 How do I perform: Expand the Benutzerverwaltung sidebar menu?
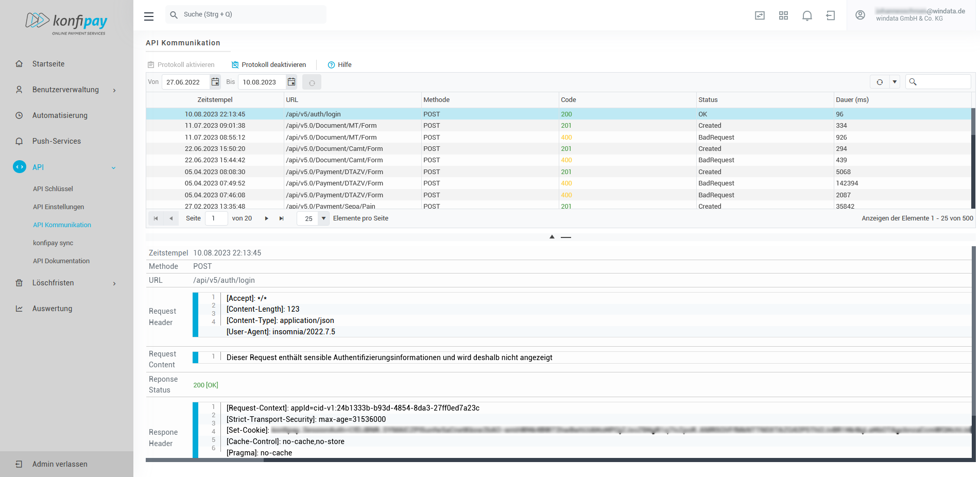click(66, 90)
